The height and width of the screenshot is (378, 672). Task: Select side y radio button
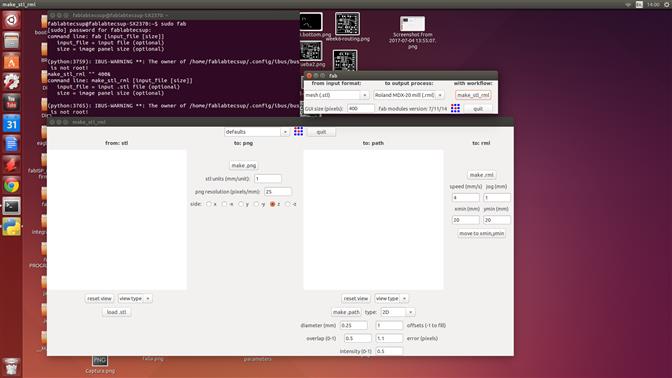[x=241, y=204]
